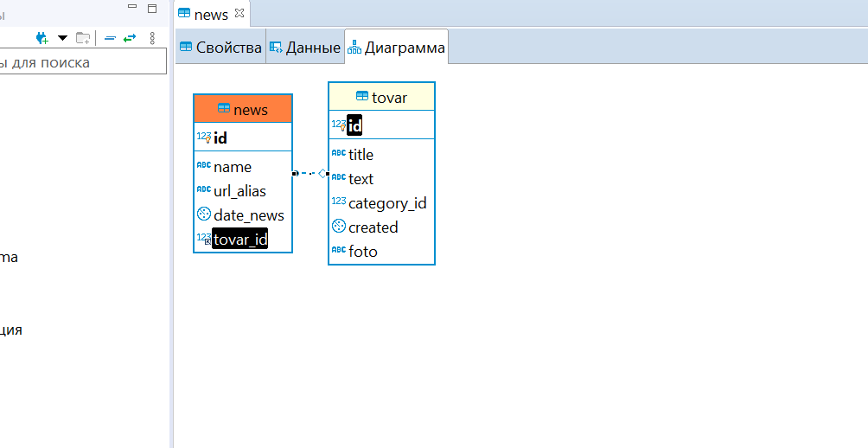Screen dimensions: 868x448
Task: Click the ABC icon beside name
Action: point(204,165)
